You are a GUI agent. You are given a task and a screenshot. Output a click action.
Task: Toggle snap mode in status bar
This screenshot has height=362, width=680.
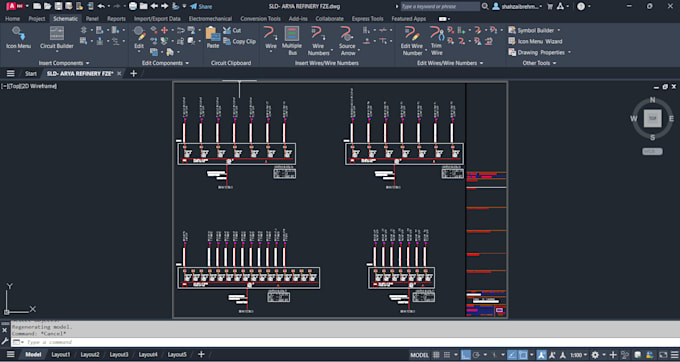tap(447, 355)
